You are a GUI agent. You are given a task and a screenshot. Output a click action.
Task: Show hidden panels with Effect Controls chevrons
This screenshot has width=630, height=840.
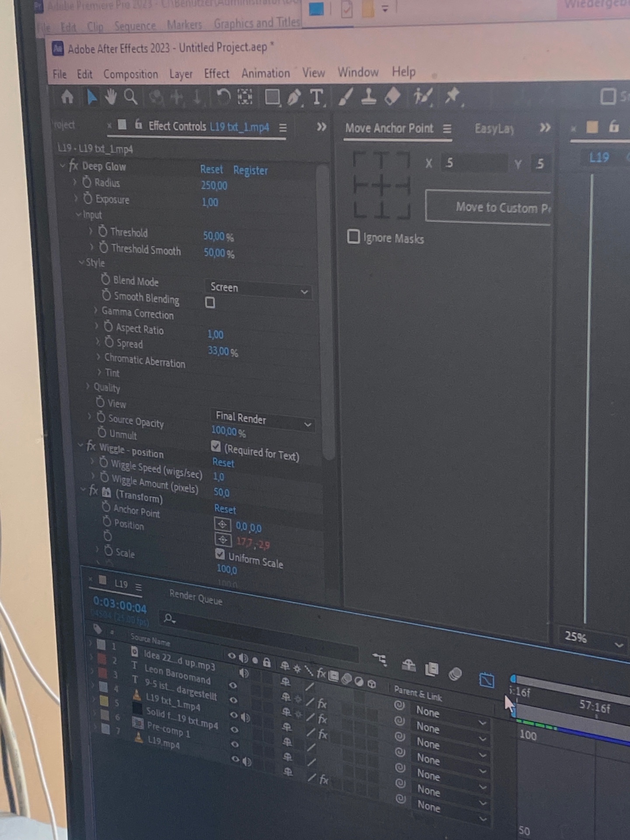[322, 127]
